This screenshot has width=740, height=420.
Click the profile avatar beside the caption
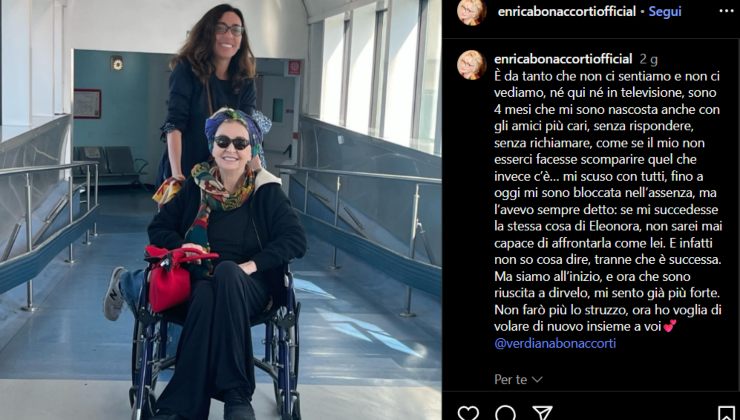(x=471, y=65)
